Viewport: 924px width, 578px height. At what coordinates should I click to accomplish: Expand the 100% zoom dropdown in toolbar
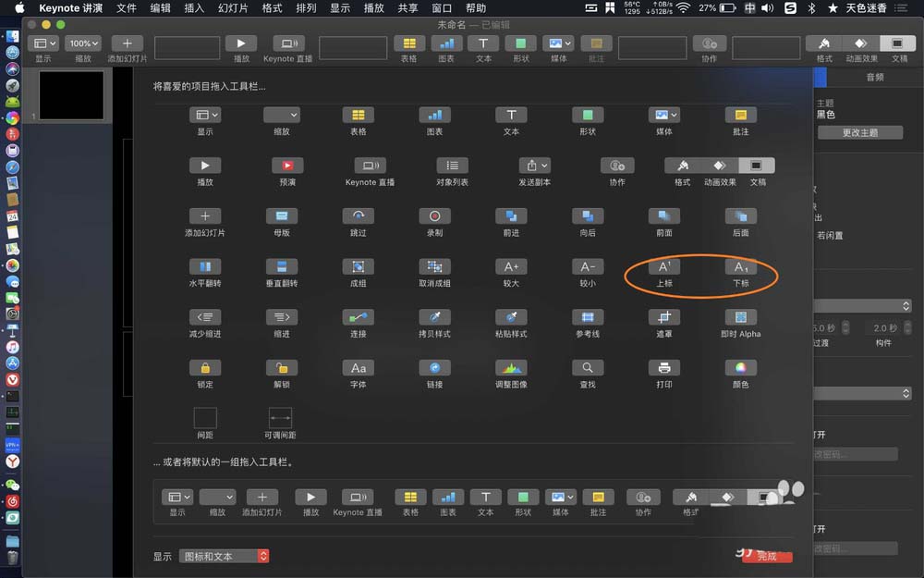(82, 43)
